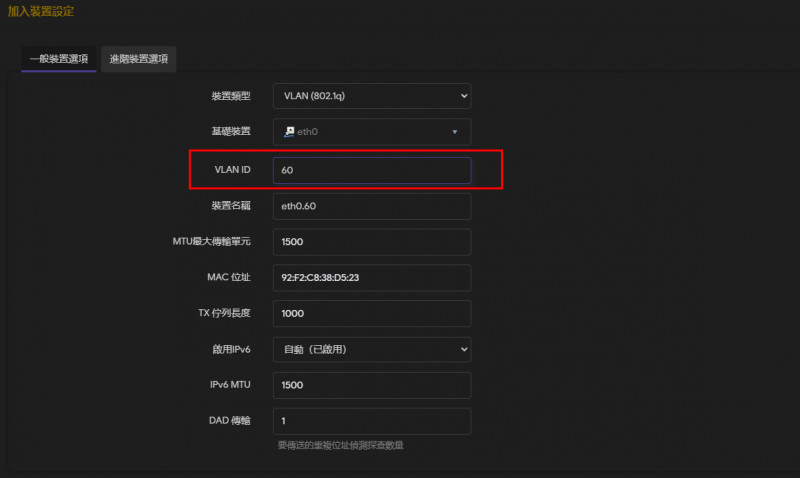Click the 裝置名稱 field showing eth0.60
Screen dimensions: 800x478
coord(371,206)
